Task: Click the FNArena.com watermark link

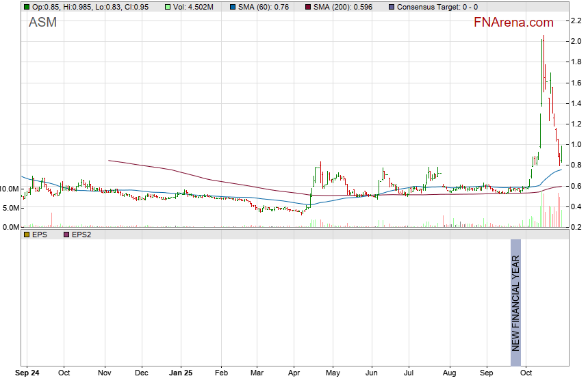Action: 514,23
